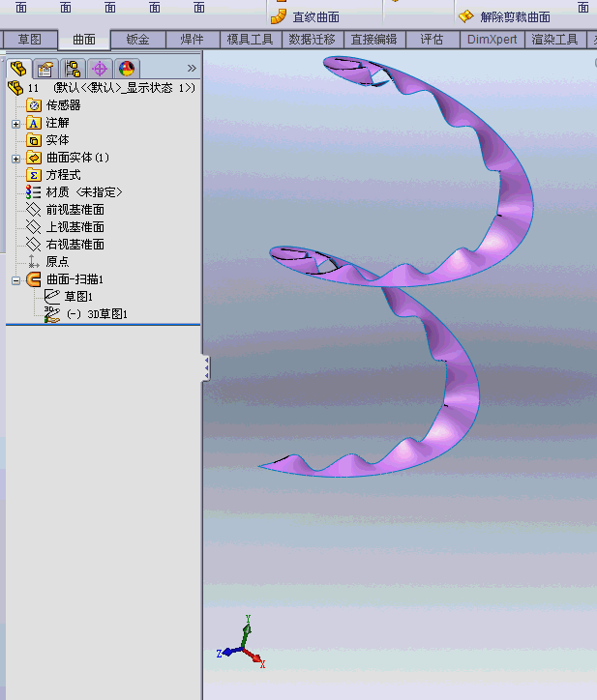The height and width of the screenshot is (700, 597).
Task: Switch to the DimXpert tab
Action: [x=492, y=40]
